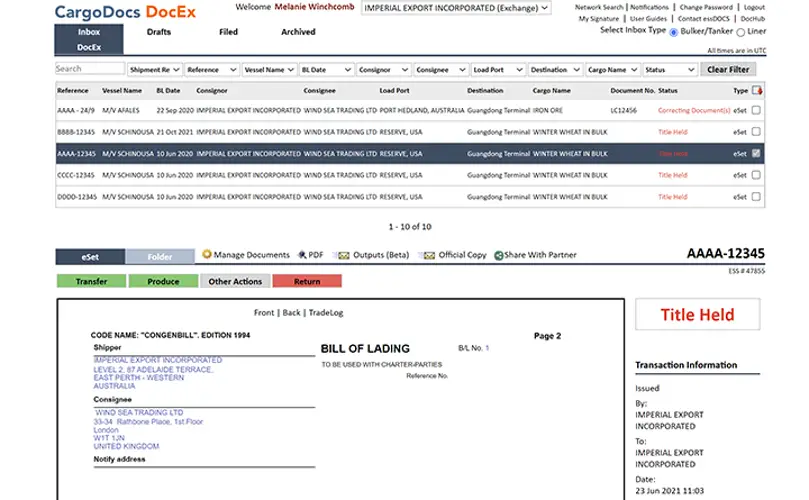The height and width of the screenshot is (500, 809).
Task: Open the Status filter dropdown
Action: 670,70
